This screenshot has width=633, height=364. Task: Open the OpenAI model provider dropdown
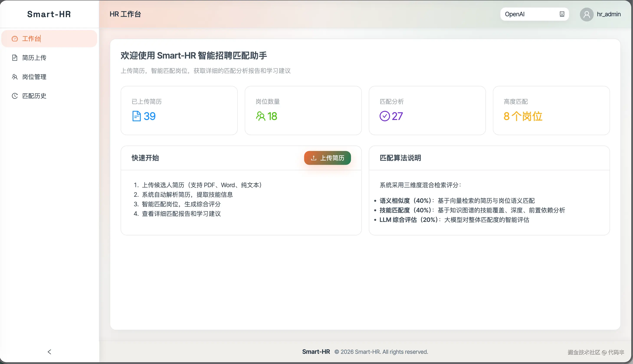(x=530, y=14)
